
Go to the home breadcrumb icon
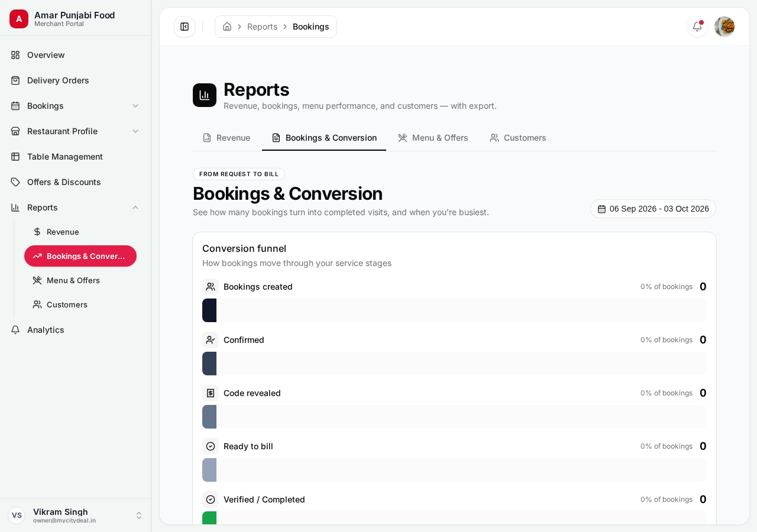click(x=227, y=27)
